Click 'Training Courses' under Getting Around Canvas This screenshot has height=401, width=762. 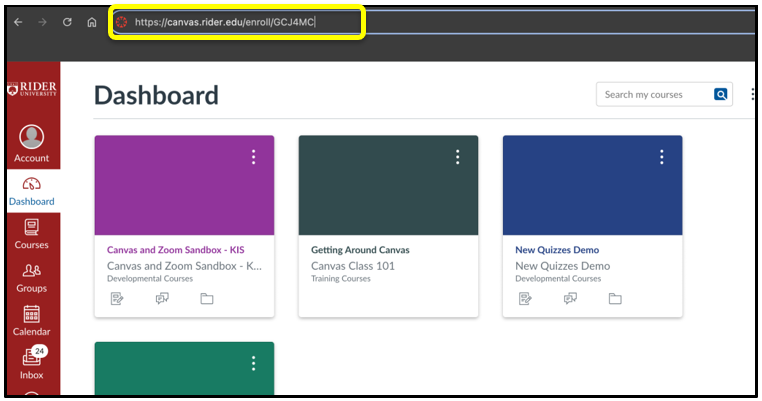click(341, 279)
